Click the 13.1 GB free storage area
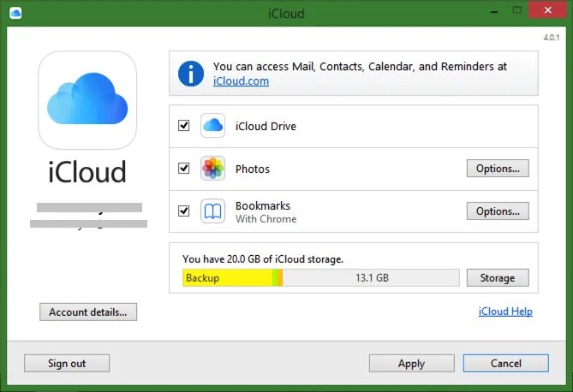 point(371,278)
